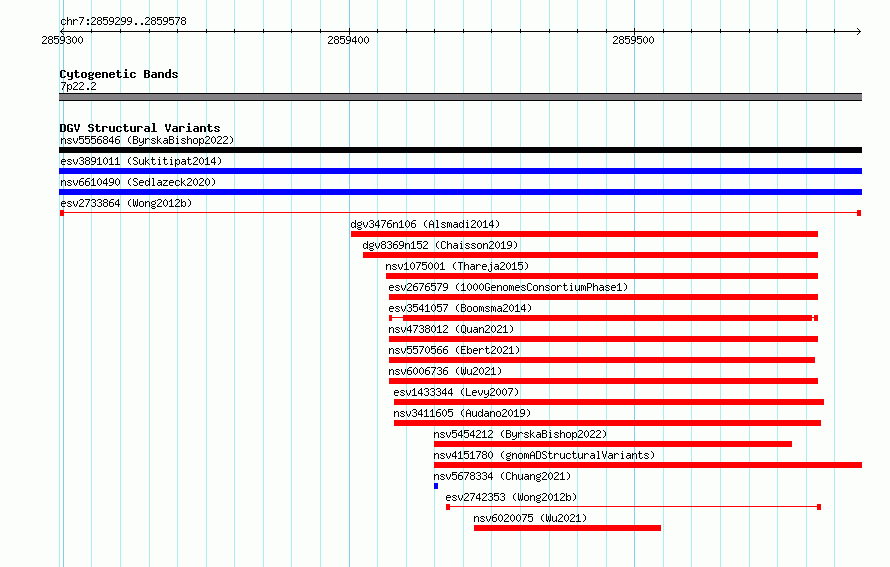Image resolution: width=890 pixels, height=567 pixels.
Task: Click the esv2742353 (Wong2012b) label
Action: 511,497
